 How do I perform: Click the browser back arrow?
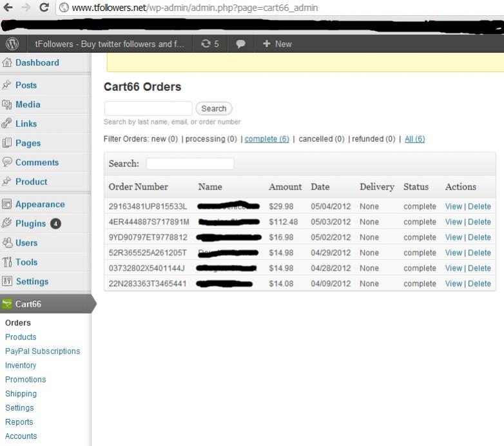tap(8, 7)
